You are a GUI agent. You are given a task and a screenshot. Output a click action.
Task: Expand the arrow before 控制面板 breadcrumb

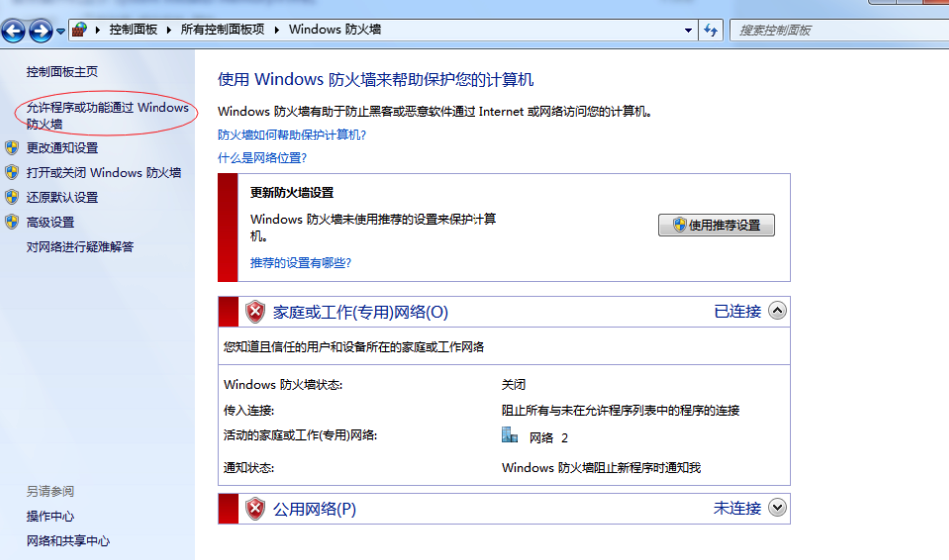(98, 29)
